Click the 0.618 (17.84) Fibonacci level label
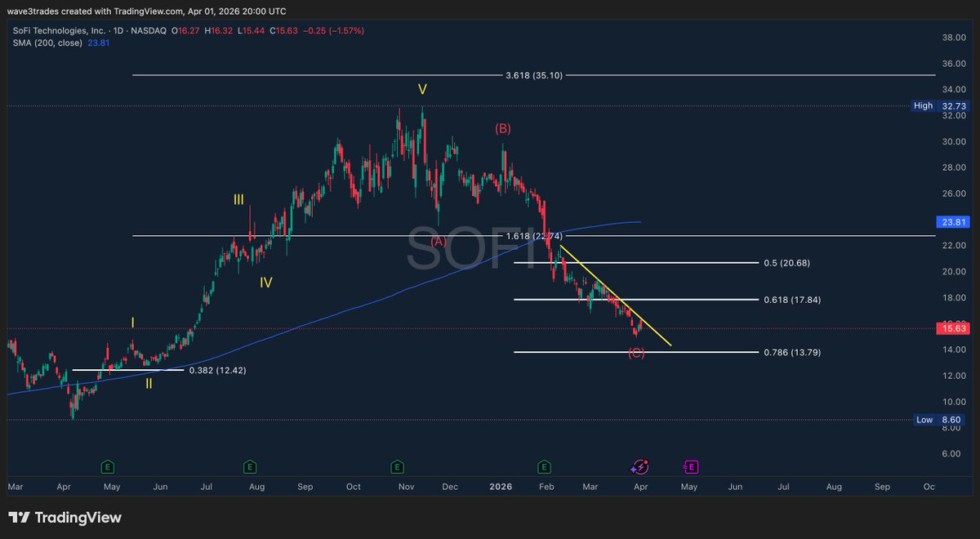 (793, 299)
